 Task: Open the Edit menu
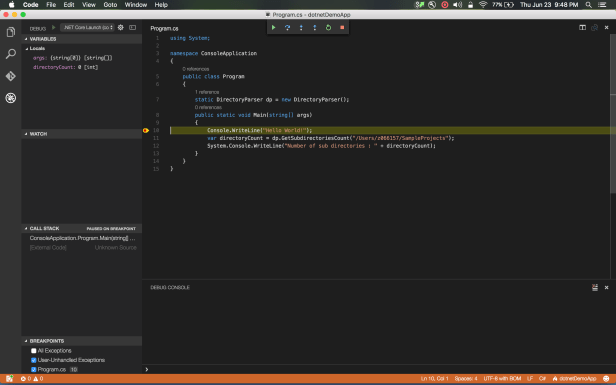(69, 5)
